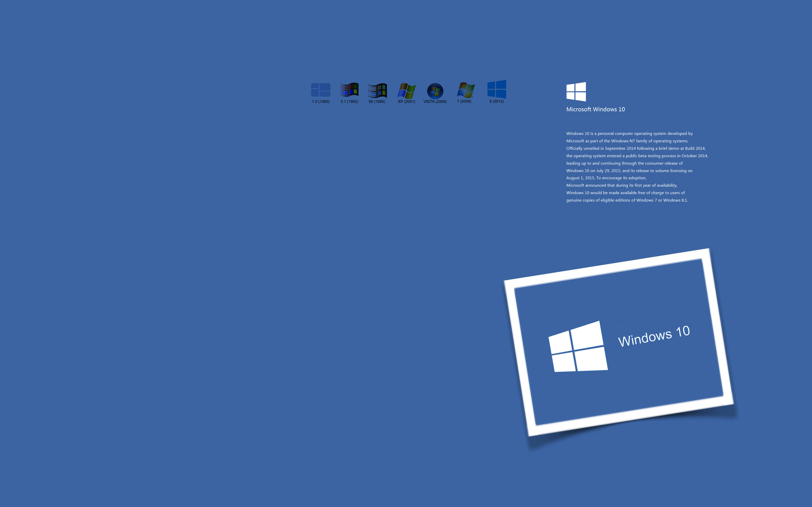Click the Windows XP (2001) logo

tap(406, 91)
